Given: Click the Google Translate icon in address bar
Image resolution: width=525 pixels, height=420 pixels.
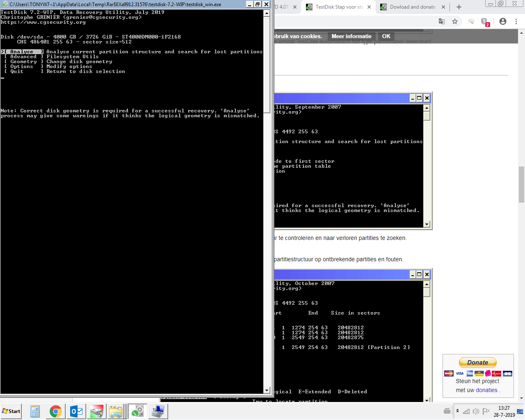Looking at the screenshot, I should tap(442, 21).
